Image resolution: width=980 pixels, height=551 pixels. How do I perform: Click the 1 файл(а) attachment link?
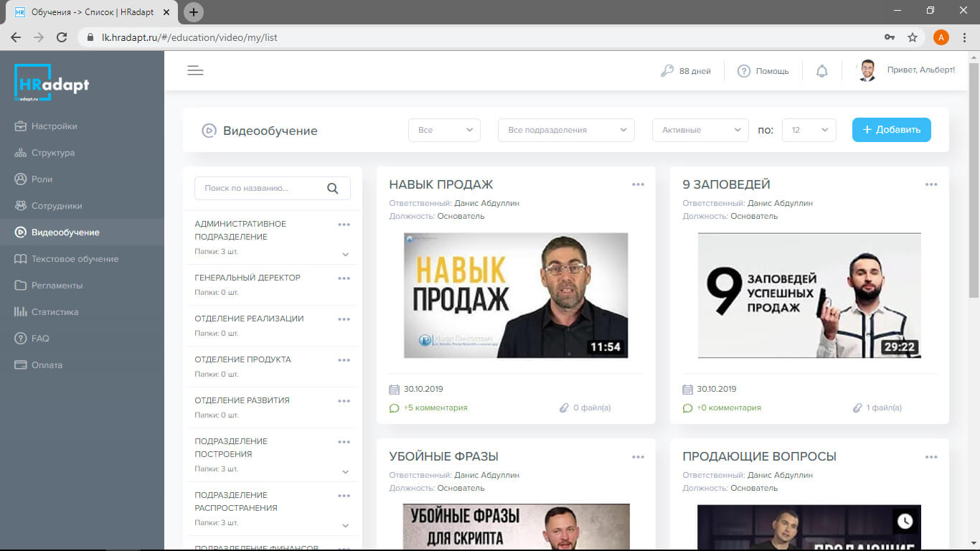tap(877, 408)
